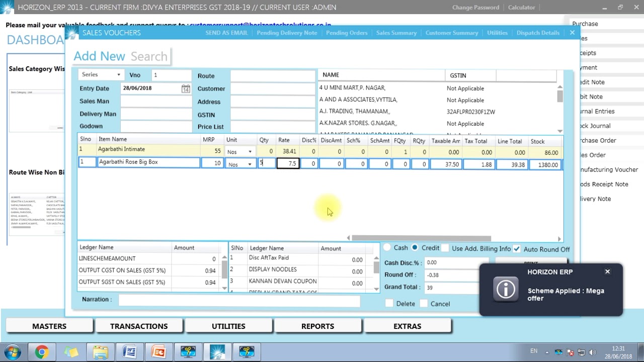Screen dimensions: 644x362
Task: Click the MASTERS button
Action: pyautogui.click(x=49, y=326)
